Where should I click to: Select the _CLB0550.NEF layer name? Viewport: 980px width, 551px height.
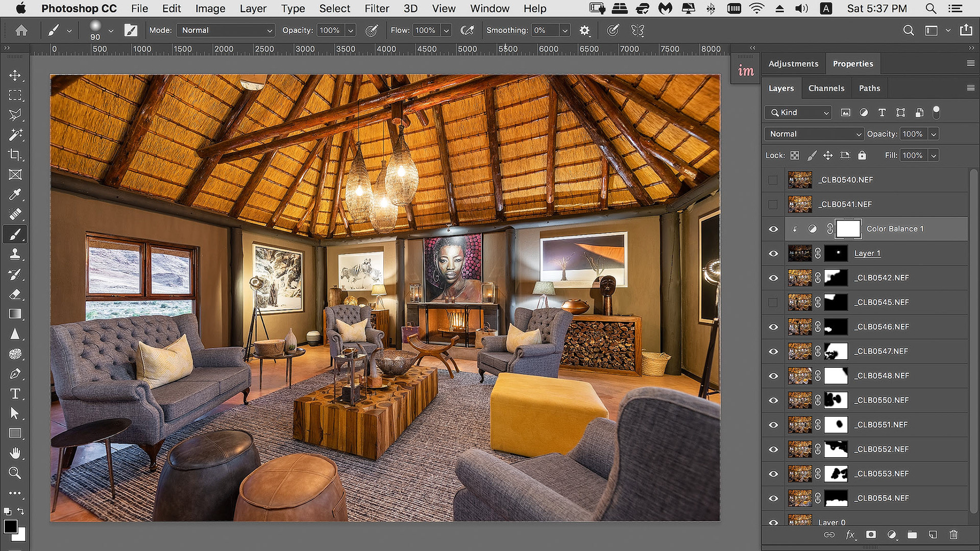(881, 400)
